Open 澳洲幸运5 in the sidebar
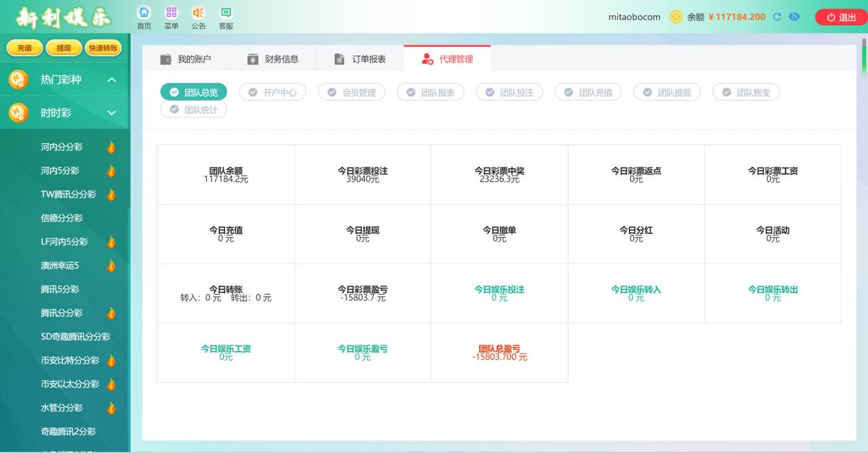The image size is (868, 453). click(60, 266)
